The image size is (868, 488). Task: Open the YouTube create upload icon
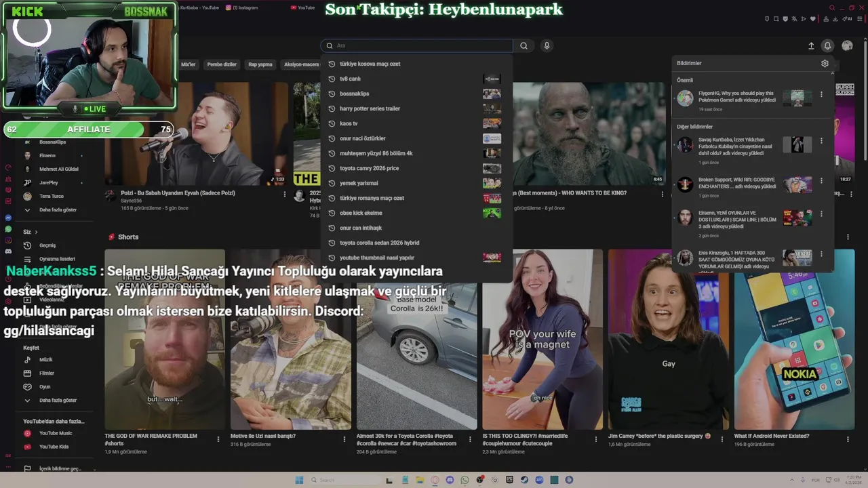click(x=811, y=45)
